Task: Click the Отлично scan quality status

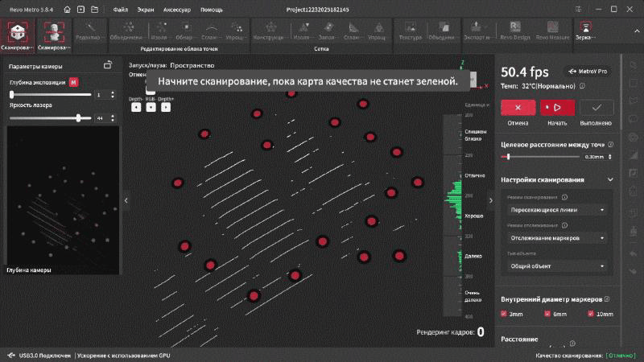Action: [621, 356]
